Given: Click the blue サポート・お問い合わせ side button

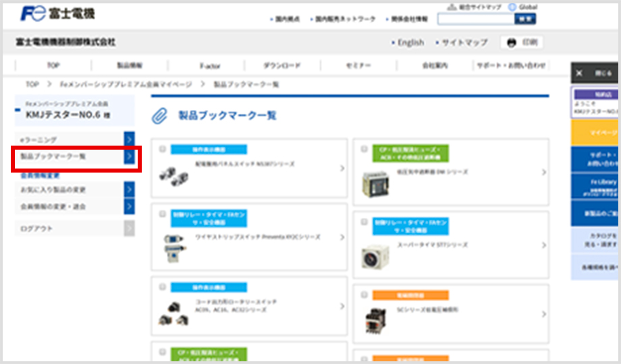Looking at the screenshot, I should 595,159.
